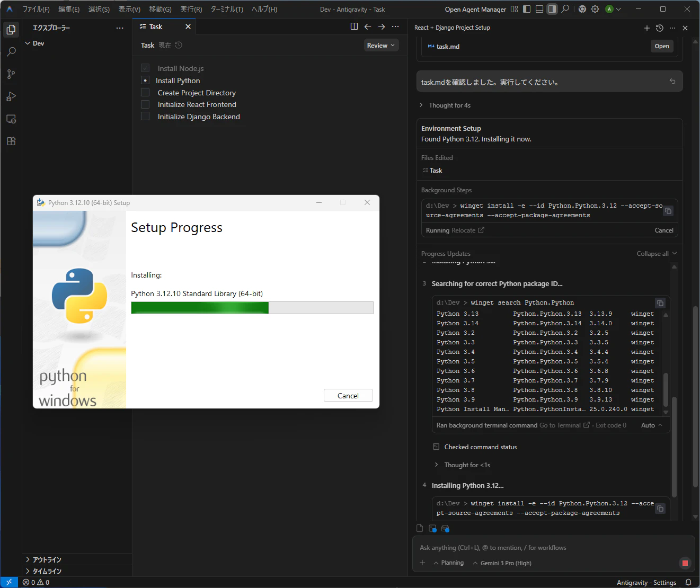Open task.md with the Open button
Image resolution: width=700 pixels, height=588 pixels.
662,46
